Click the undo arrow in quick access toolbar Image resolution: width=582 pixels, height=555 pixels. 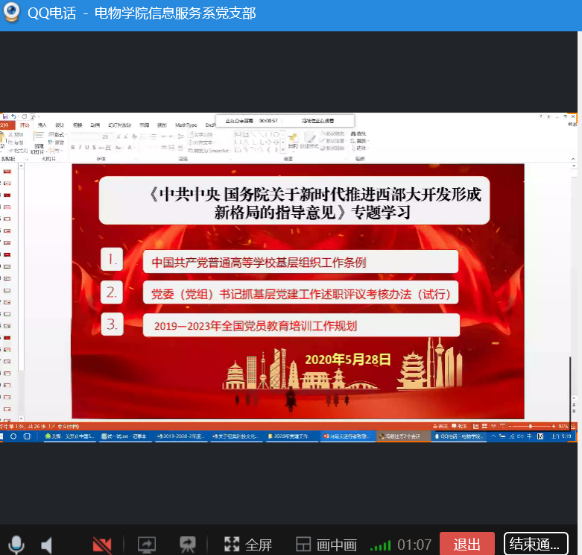pyautogui.click(x=14, y=117)
